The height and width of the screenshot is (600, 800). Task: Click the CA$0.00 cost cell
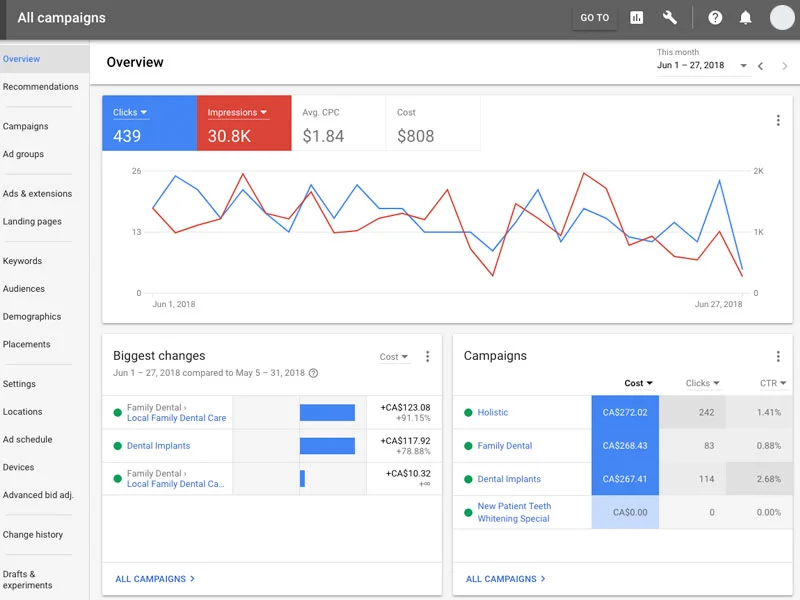coord(625,512)
